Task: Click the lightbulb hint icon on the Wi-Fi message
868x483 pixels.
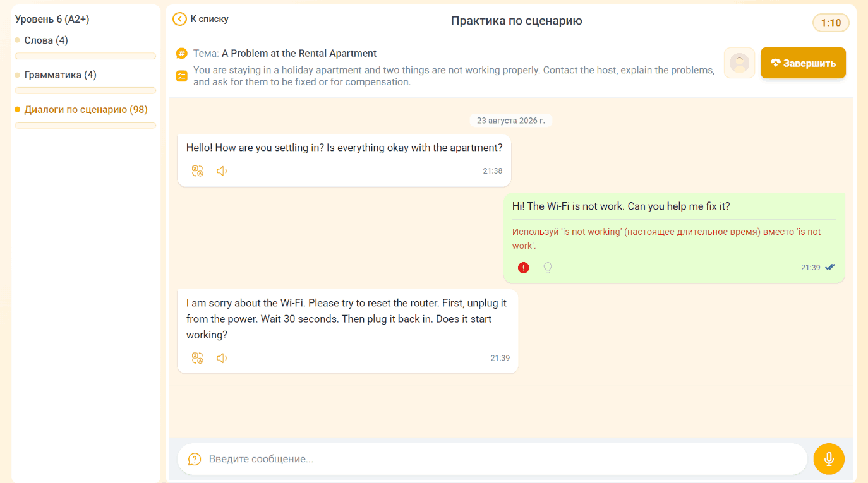Action: pos(548,268)
